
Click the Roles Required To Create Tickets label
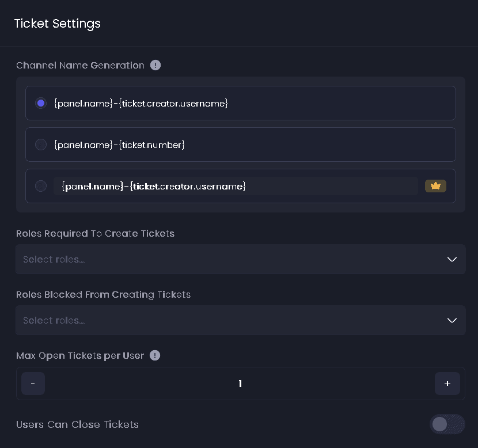click(x=95, y=233)
